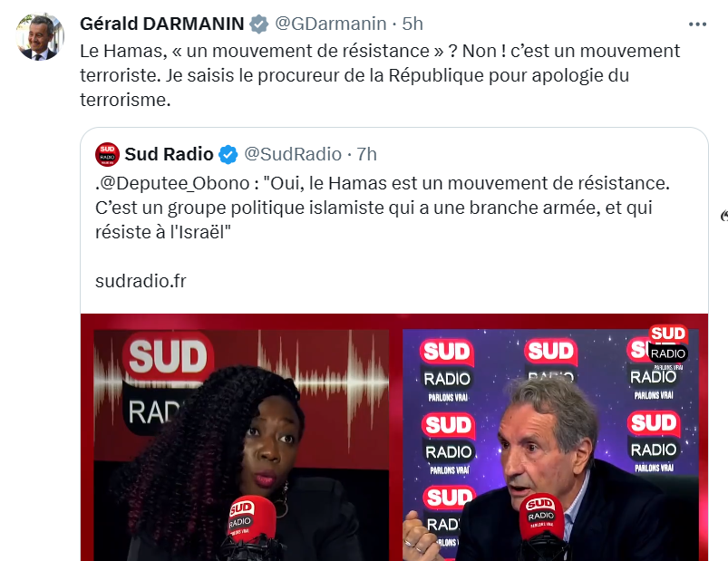The height and width of the screenshot is (561, 728).
Task: Click Darmanin's tweet text about procureur
Action: coord(380,75)
